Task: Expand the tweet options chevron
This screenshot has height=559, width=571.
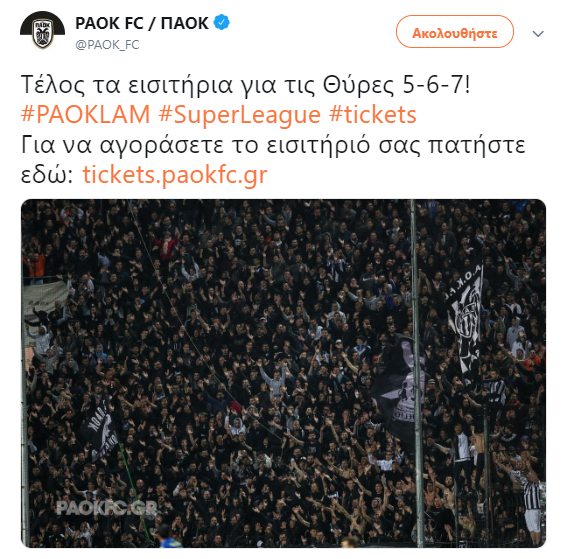Action: [538, 34]
